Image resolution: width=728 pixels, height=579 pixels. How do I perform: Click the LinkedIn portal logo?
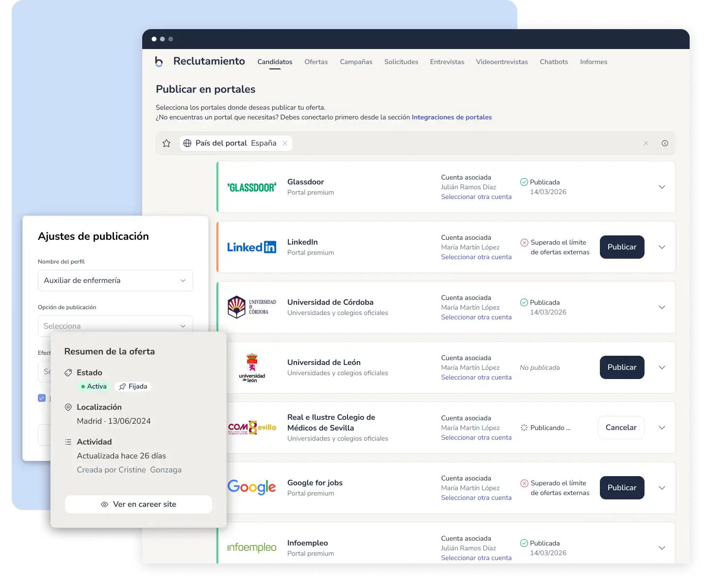252,247
